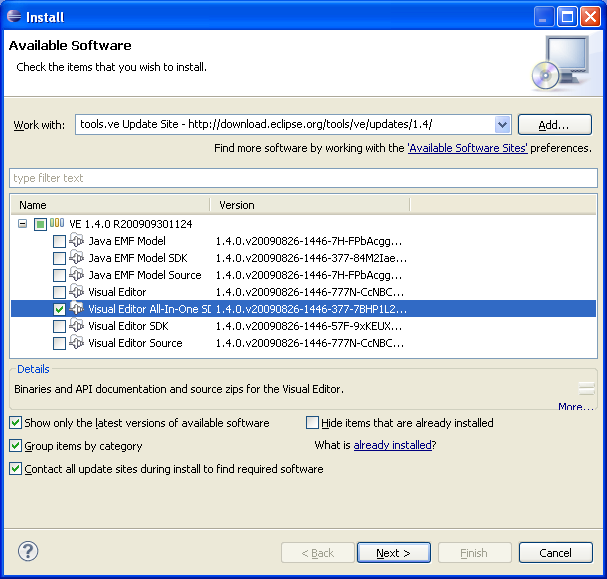Uncheck Visual Editor All-In-One SDK checkbox
607x579 pixels.
[60, 309]
